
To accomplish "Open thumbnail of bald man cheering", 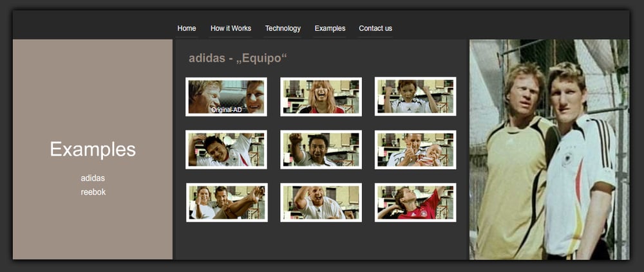I will (x=321, y=203).
